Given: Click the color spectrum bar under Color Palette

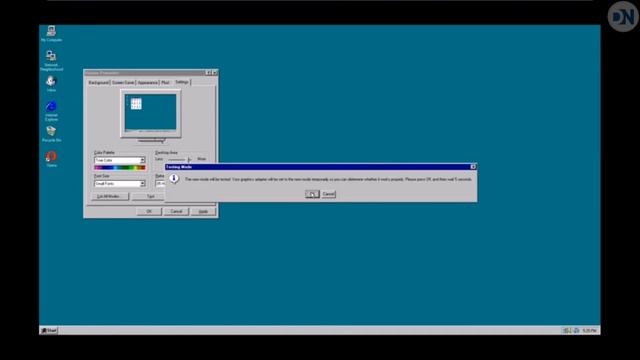Looking at the screenshot, I should tap(120, 167).
